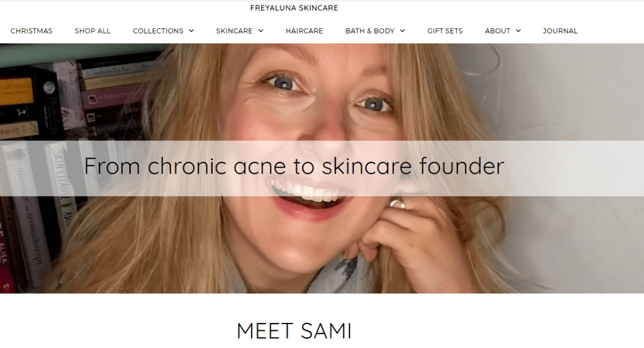This screenshot has height=348, width=644.
Task: Open the Gift Sets page
Action: (445, 31)
